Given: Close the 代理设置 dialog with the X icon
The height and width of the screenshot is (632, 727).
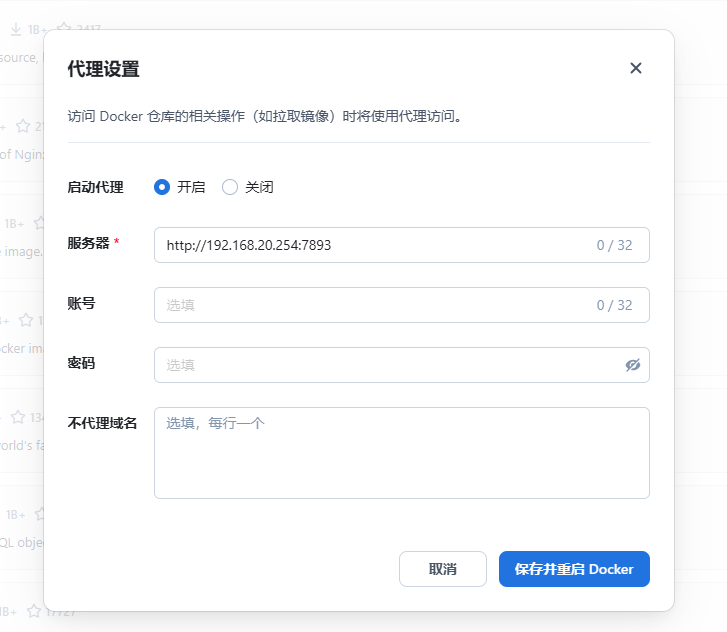Looking at the screenshot, I should 635,68.
